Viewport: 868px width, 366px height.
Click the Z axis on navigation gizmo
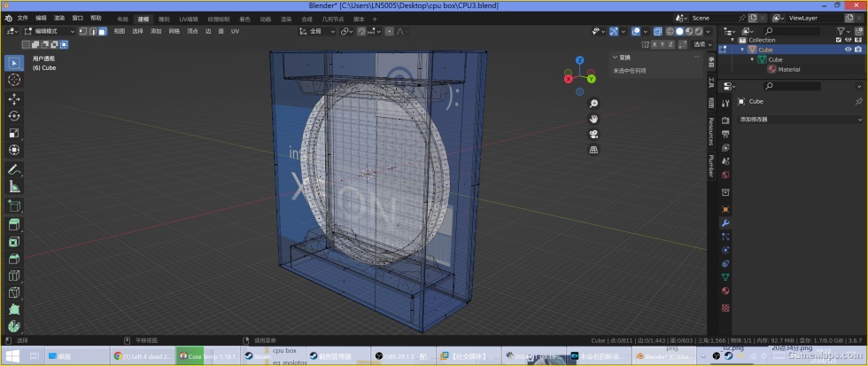(x=579, y=59)
